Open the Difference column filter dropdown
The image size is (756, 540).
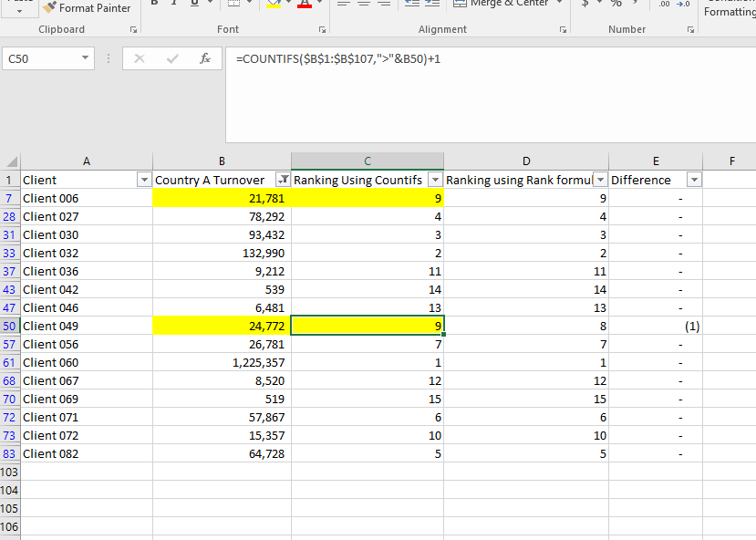(x=694, y=181)
